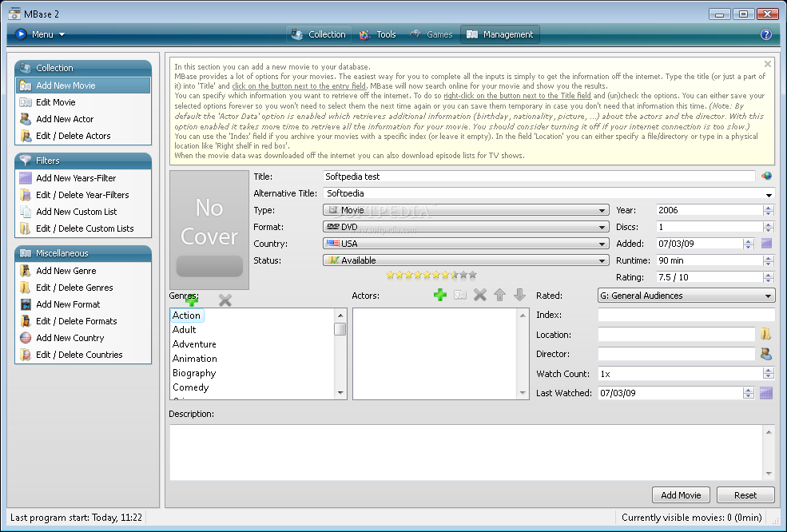Open the Rated dropdown
The width and height of the screenshot is (787, 532).
686,296
